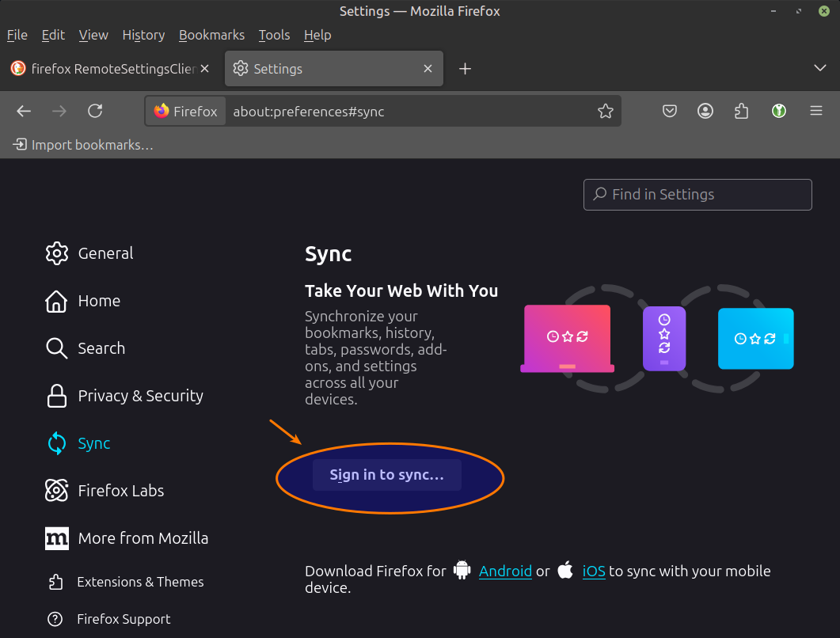Click the Sync heading text
The image size is (840, 638).
pos(329,254)
